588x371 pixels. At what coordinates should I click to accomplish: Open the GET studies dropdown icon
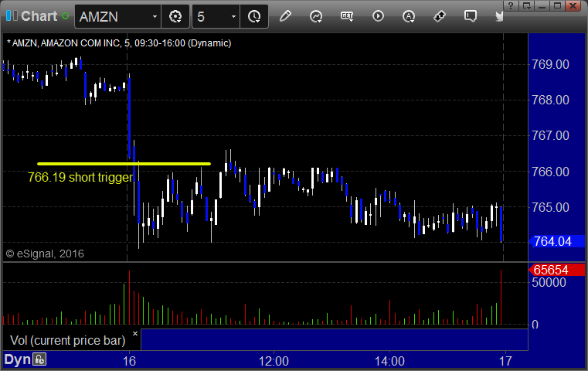click(347, 16)
